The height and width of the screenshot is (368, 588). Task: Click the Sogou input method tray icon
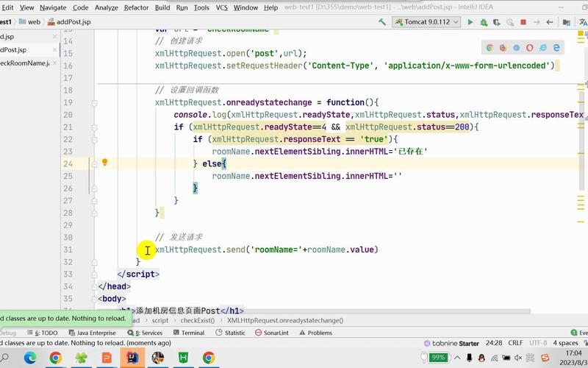point(545,358)
